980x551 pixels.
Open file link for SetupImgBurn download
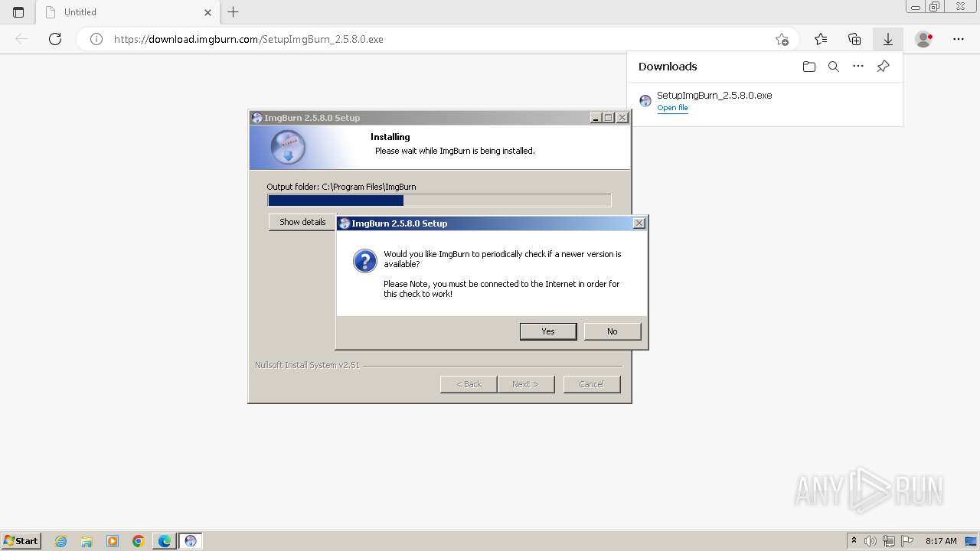(x=672, y=108)
